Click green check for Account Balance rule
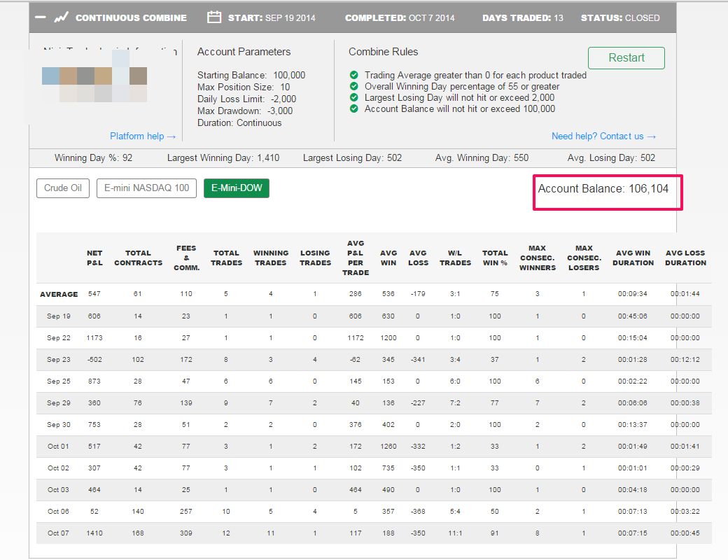 [x=353, y=108]
